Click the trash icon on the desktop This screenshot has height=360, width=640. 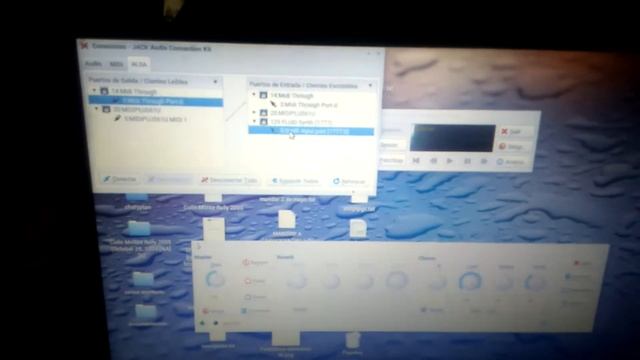point(353,341)
